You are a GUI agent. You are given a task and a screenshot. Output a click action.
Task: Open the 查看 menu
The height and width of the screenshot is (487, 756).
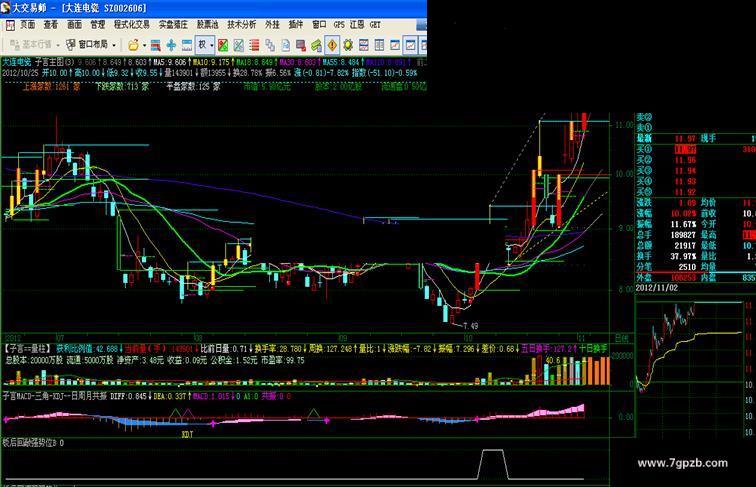click(x=51, y=25)
